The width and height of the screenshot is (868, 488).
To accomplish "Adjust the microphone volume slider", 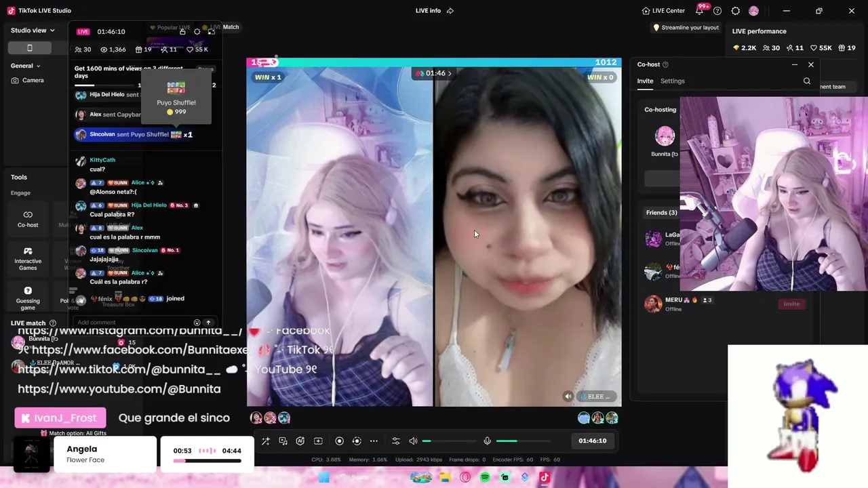I will pos(522,441).
